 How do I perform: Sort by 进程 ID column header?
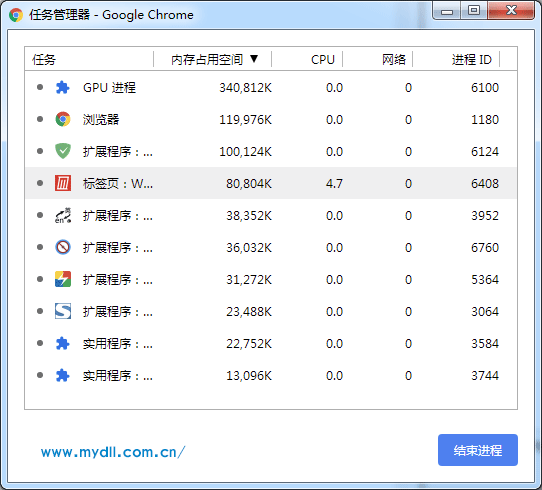click(x=472, y=59)
